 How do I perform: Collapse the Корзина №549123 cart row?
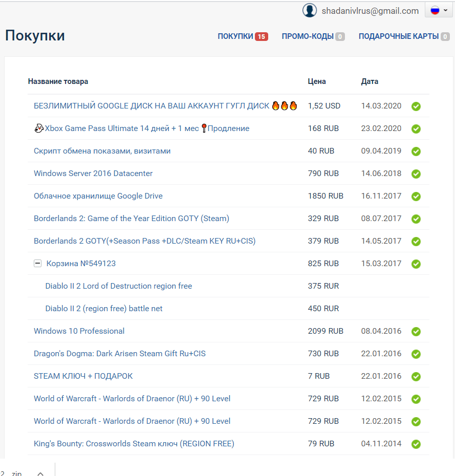click(38, 264)
